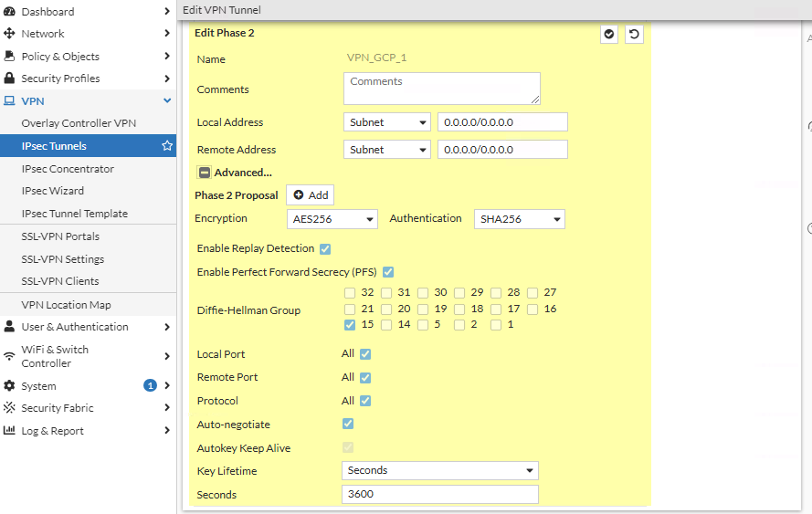This screenshot has height=514, width=812.
Task: Click the Security Profiles lock icon
Action: click(x=9, y=79)
